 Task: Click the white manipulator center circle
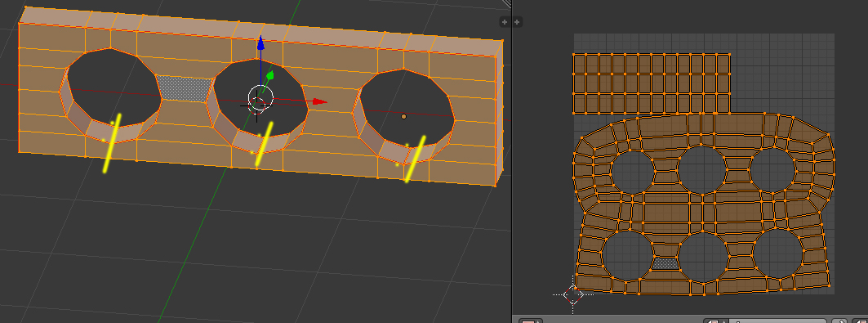[260, 98]
